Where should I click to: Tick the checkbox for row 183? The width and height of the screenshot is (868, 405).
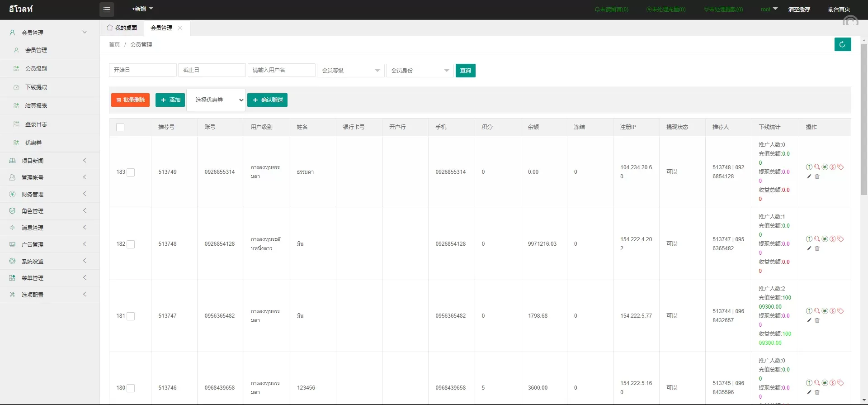[131, 172]
